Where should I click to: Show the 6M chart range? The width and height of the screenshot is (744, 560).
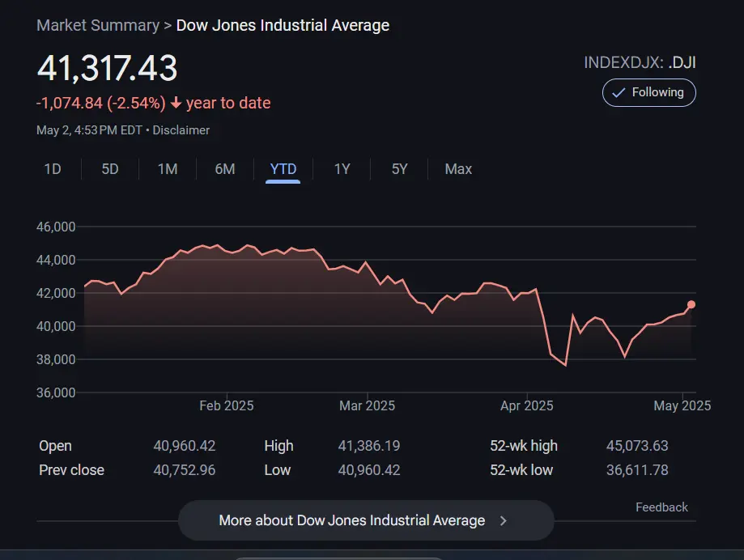tap(225, 169)
